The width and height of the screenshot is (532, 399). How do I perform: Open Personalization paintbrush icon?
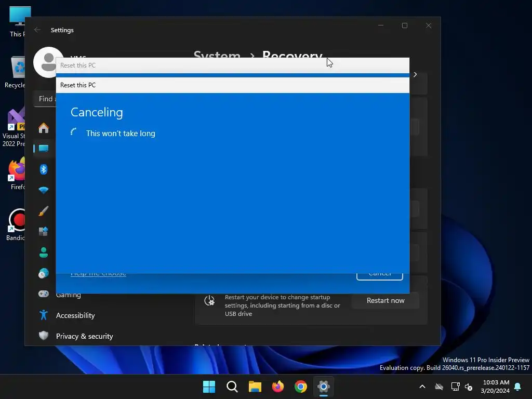click(x=44, y=211)
